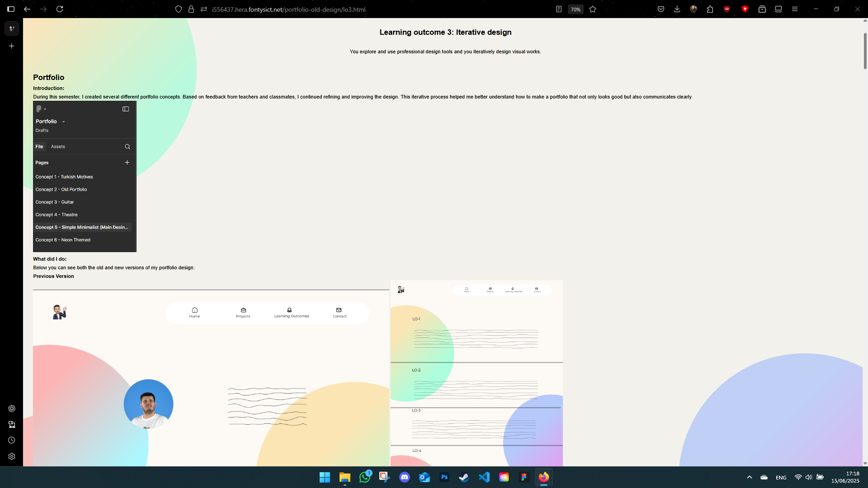Click the 70% zoom level control
Image resolution: width=868 pixels, height=488 pixels.
[575, 9]
